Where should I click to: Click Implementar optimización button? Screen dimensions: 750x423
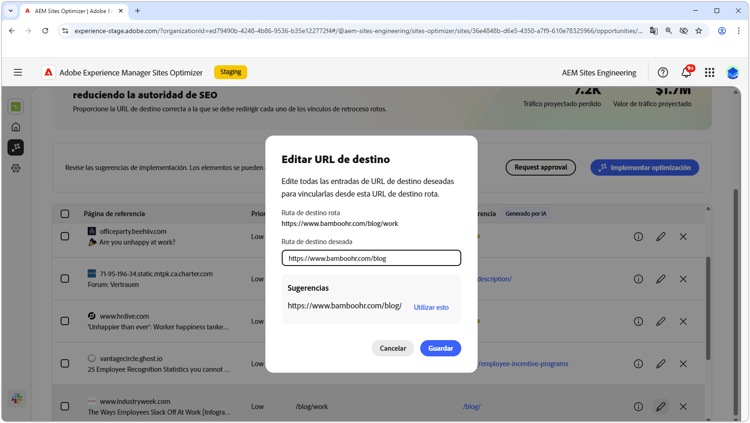click(644, 167)
